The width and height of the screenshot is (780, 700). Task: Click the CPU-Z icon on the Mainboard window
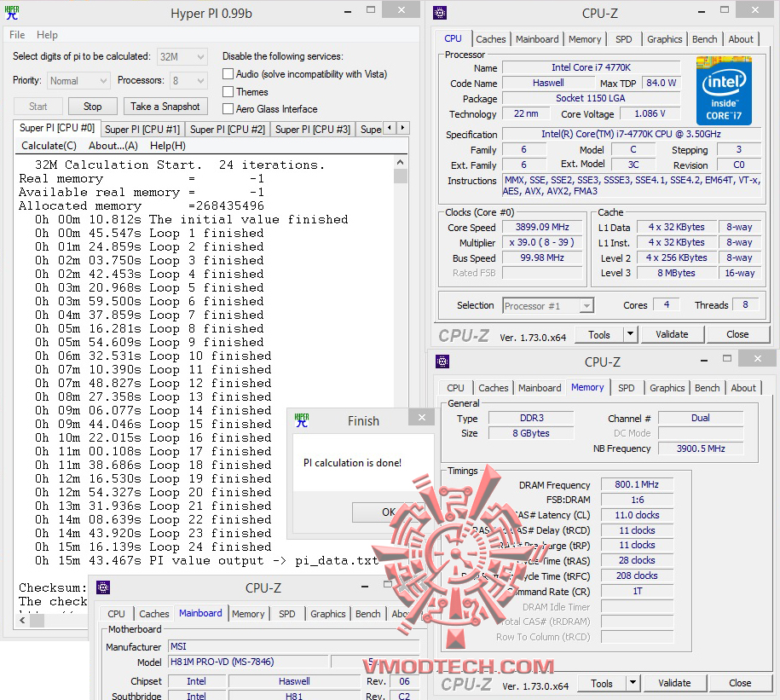103,587
